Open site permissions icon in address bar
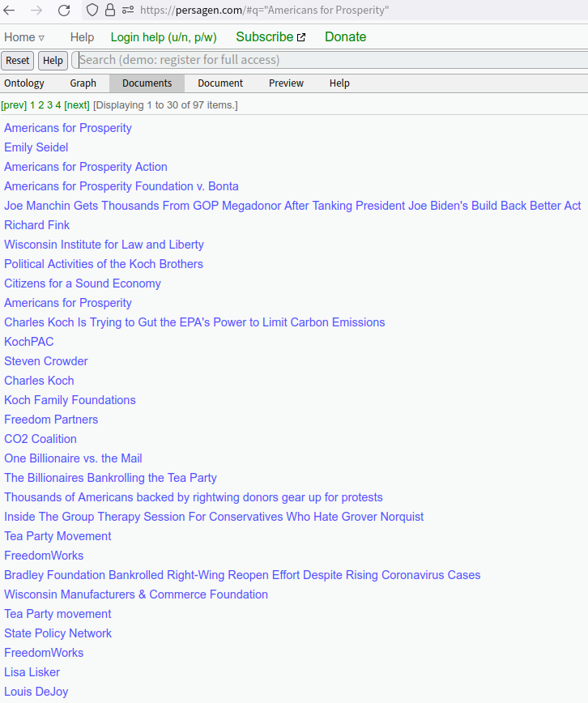The height and width of the screenshot is (703, 588). pyautogui.click(x=128, y=10)
